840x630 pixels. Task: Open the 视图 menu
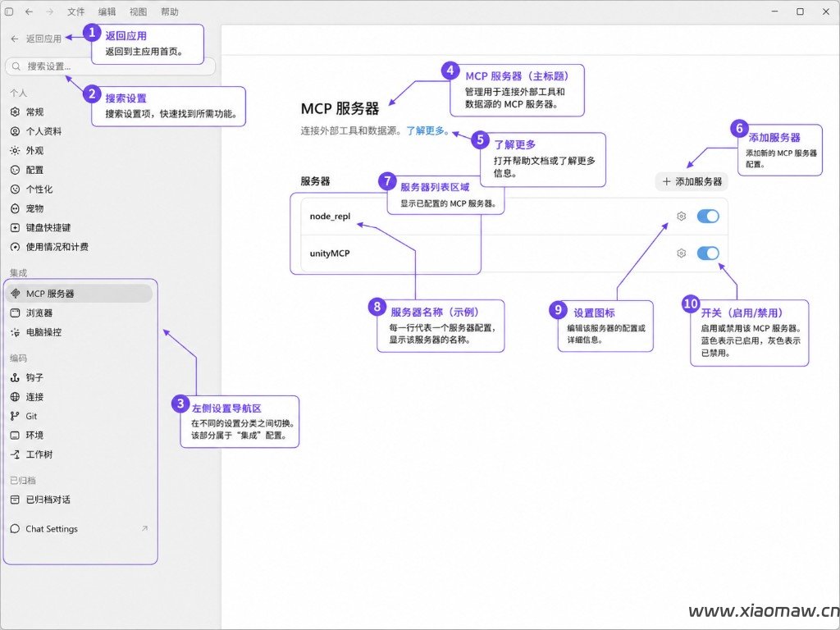[x=138, y=11]
